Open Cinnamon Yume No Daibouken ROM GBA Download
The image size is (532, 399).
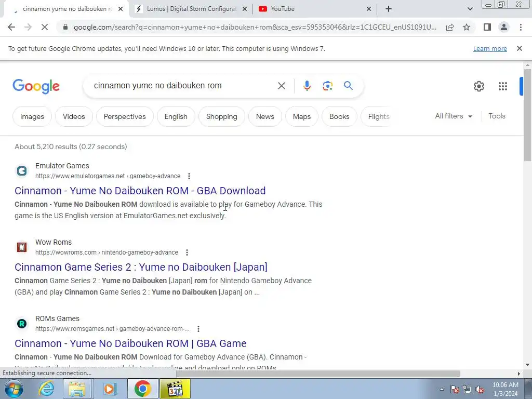click(x=140, y=191)
